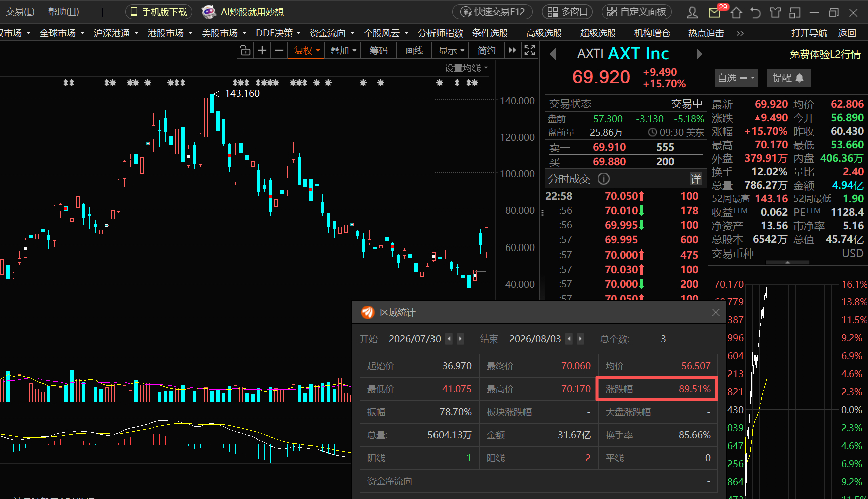Open 条件选股 menu item

(x=490, y=33)
